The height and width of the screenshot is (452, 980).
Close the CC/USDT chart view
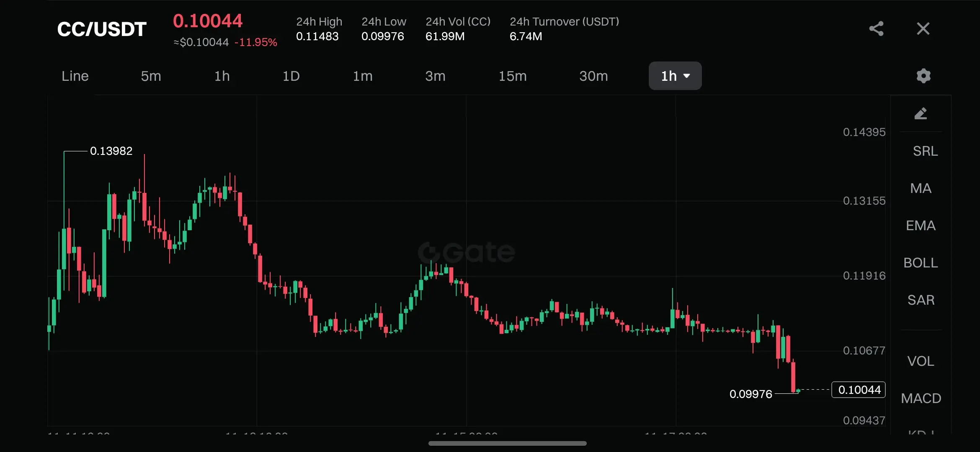(923, 28)
